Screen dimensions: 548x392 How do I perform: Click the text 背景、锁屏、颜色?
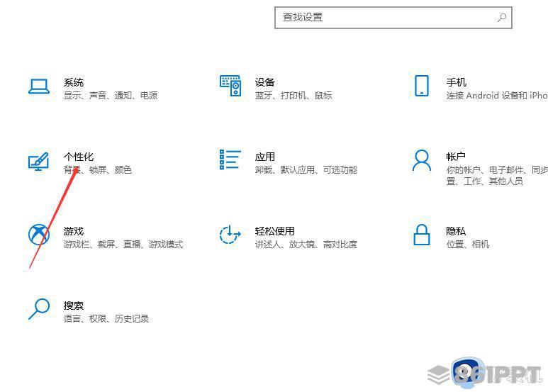98,170
